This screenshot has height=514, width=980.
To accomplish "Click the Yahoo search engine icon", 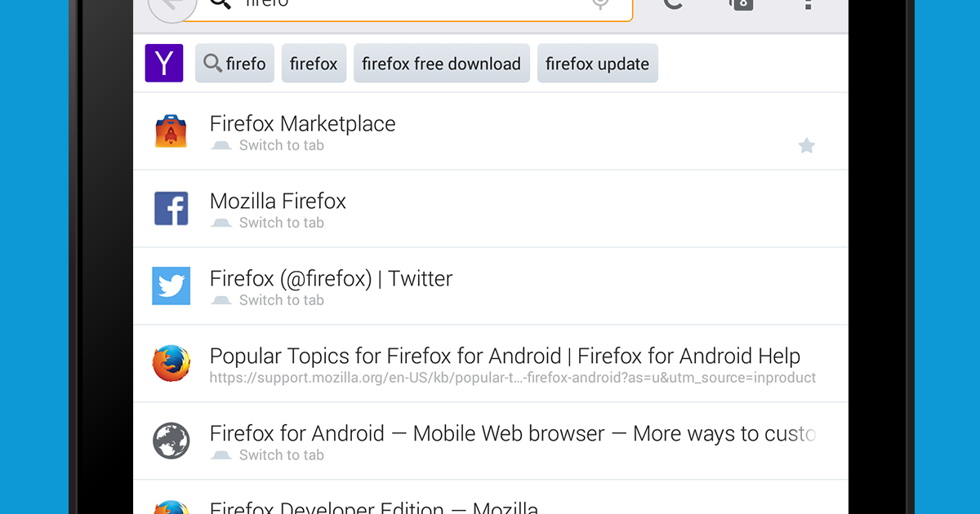I will pos(164,64).
